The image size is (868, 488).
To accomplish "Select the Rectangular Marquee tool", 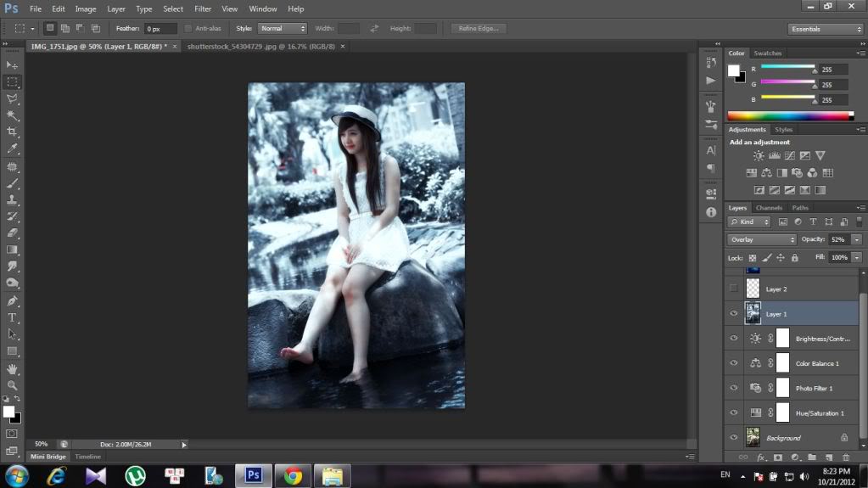I will tap(12, 82).
